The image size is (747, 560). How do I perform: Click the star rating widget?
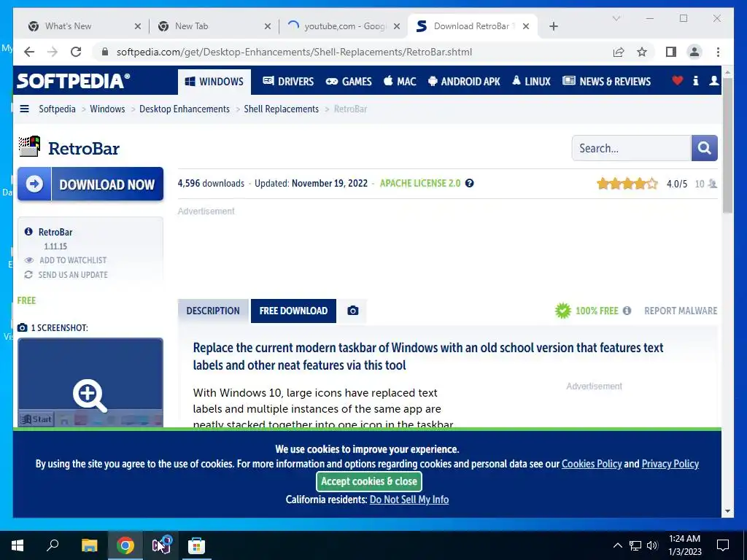coord(627,184)
